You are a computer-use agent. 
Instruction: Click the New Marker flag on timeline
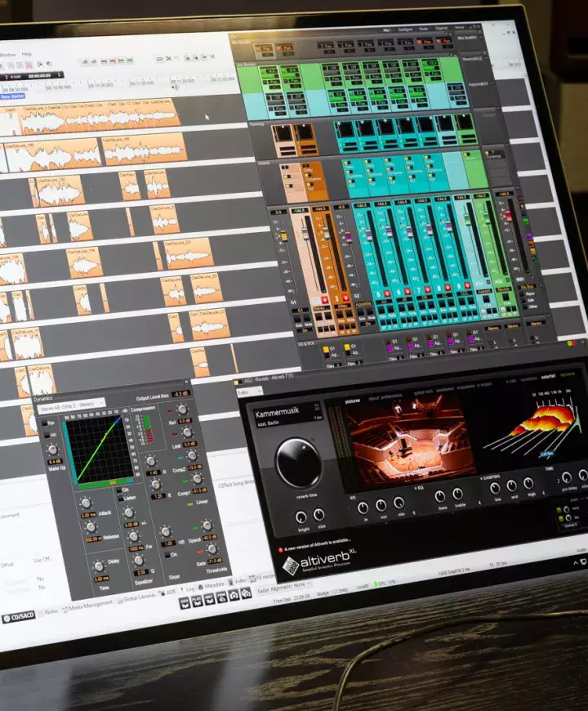coord(12,96)
